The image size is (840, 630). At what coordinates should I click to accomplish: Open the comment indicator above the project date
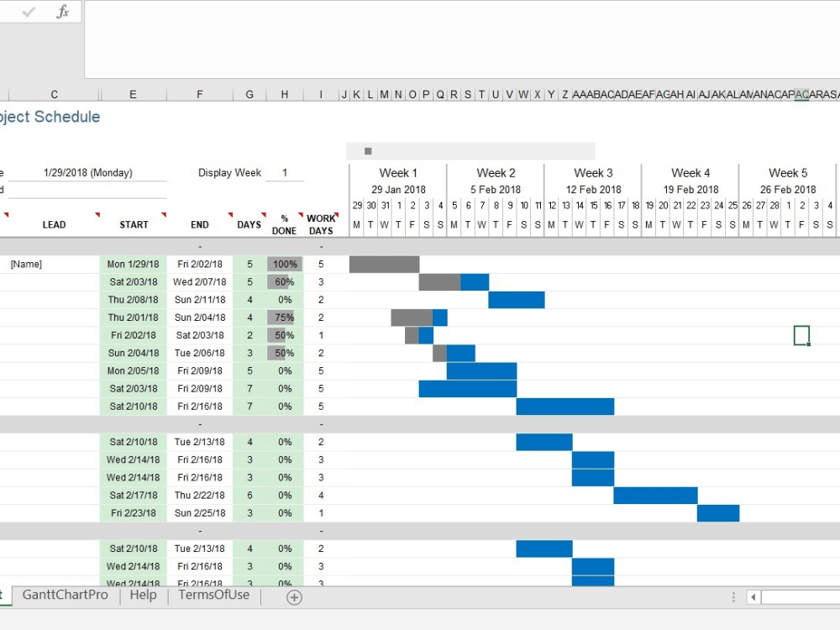point(7,214)
